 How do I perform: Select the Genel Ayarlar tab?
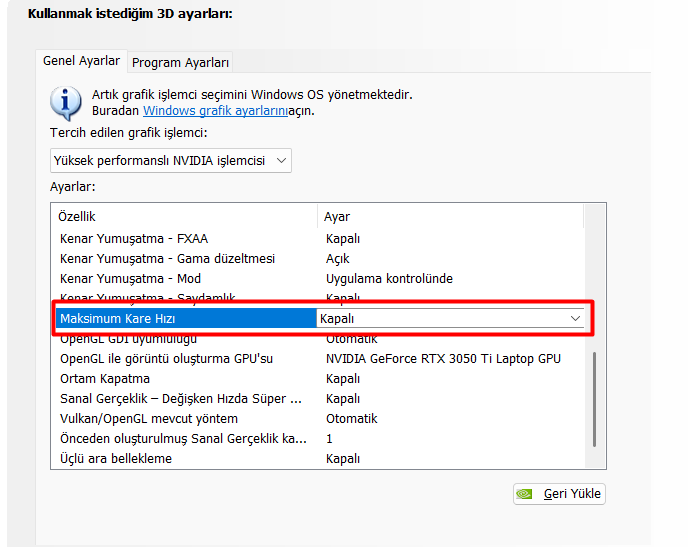(81, 61)
